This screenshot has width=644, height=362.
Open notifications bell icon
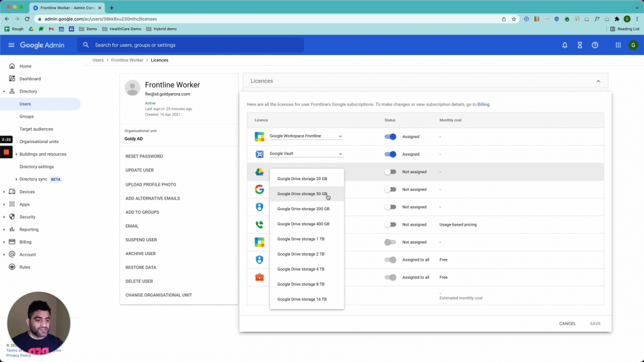[565, 45]
